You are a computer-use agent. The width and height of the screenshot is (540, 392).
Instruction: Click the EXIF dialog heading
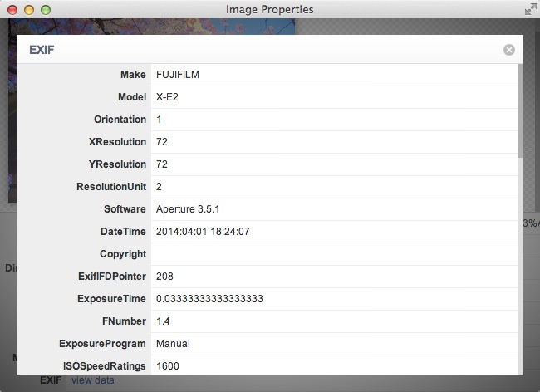(42, 50)
